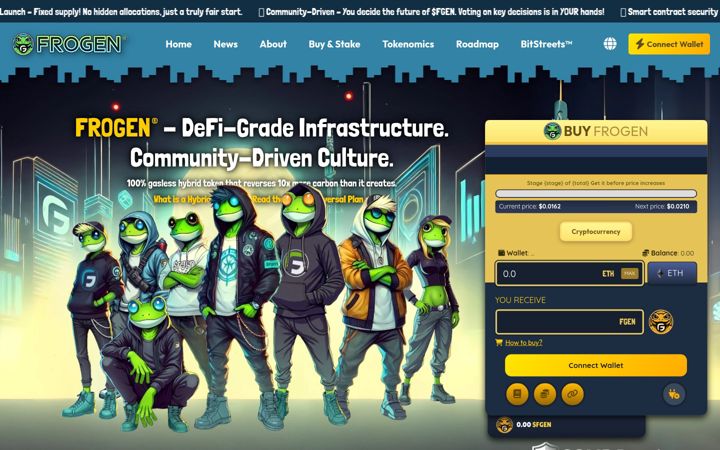Go to the Home page
This screenshot has height=450, width=720.
pos(179,44)
